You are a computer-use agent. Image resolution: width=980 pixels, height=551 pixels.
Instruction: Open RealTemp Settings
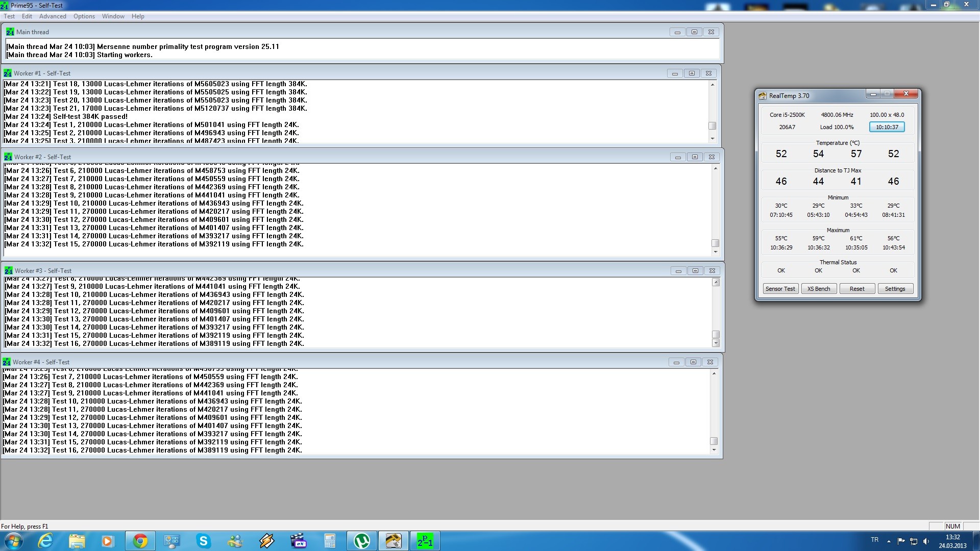coord(895,289)
